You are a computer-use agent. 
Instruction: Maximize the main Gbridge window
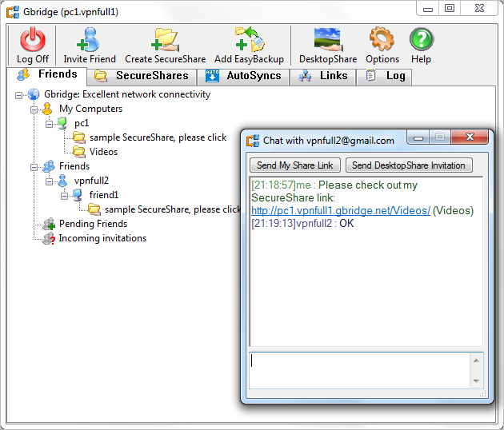(450, 9)
